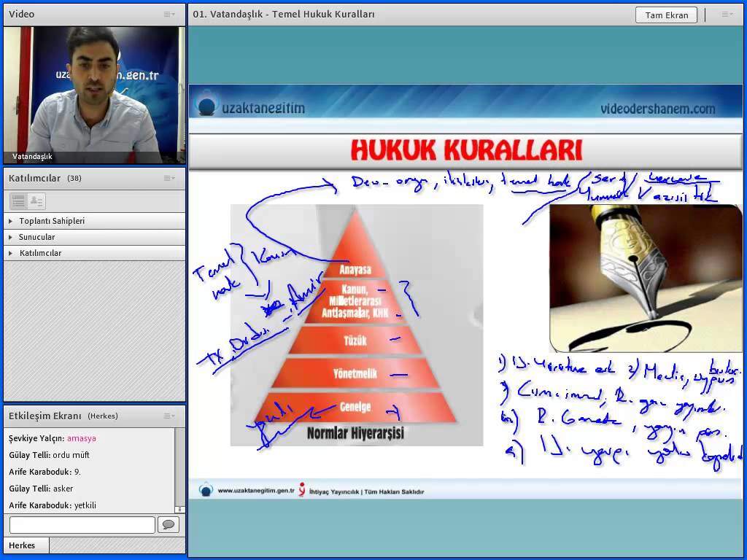This screenshot has height=560, width=747.
Task: Click the Tam Ekran button
Action: coord(666,15)
